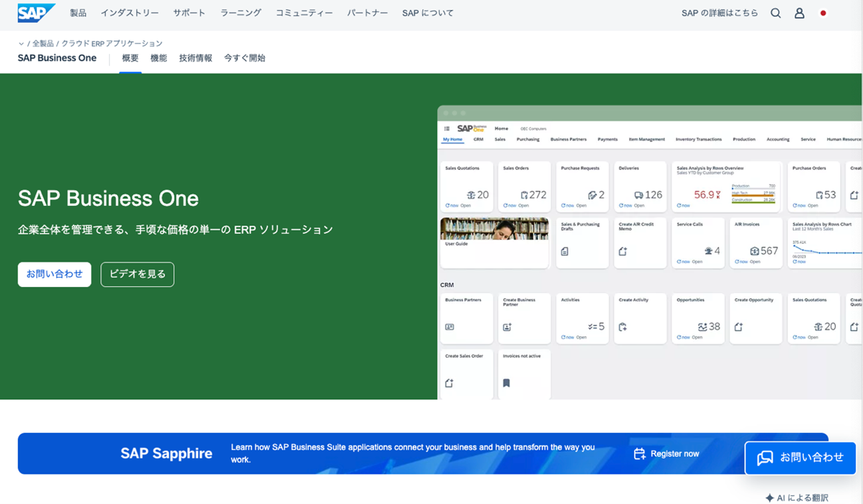Click the SAP Sapphire banner title
Viewport: 863px width, 504px height.
click(166, 454)
